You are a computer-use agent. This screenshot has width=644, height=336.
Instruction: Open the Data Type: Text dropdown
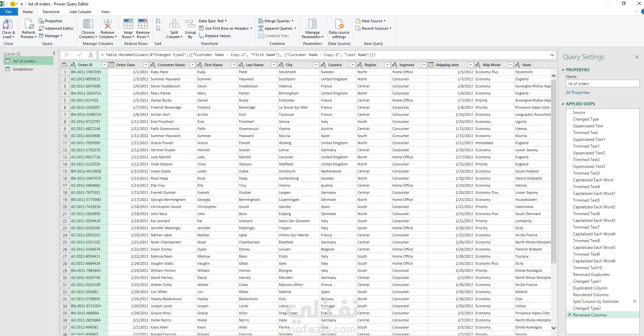click(x=213, y=21)
